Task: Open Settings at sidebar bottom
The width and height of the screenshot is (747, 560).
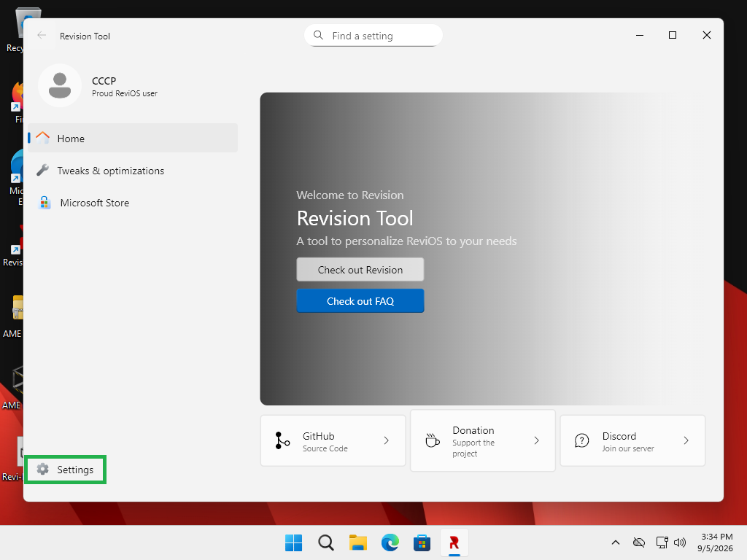Action: click(x=65, y=470)
